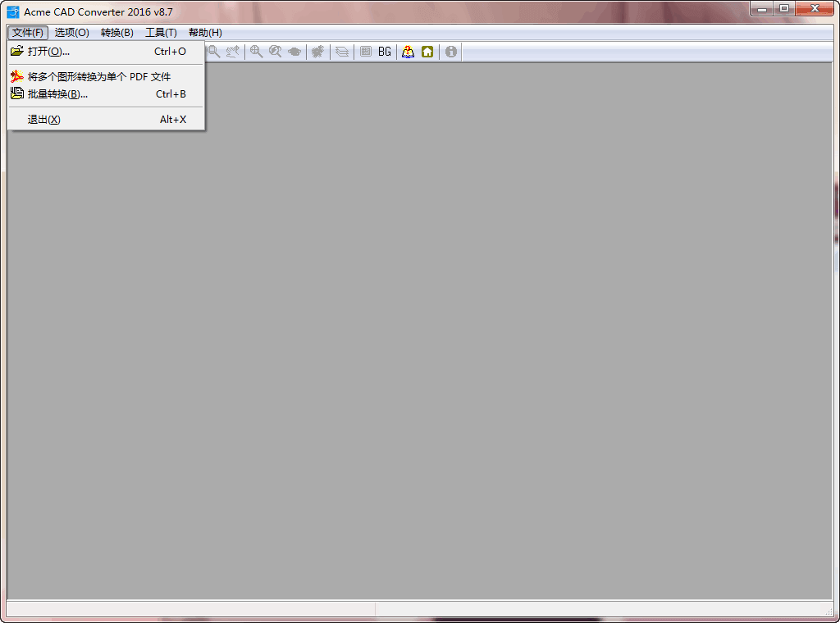
Task: Click the grid frame toolbar icon
Action: (x=366, y=52)
